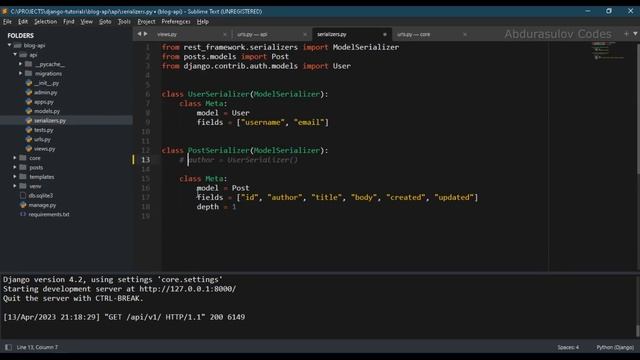Select the serializers.py tab

point(352,34)
